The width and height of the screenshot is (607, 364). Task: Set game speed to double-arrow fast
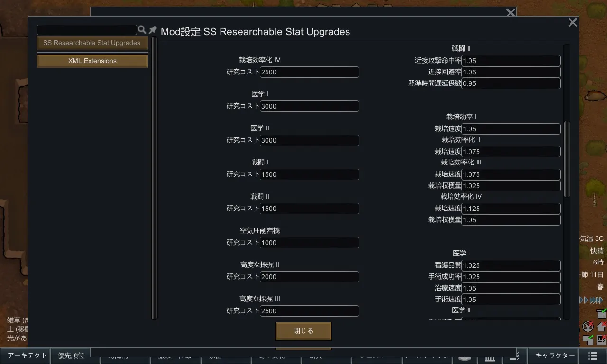pos(584,300)
